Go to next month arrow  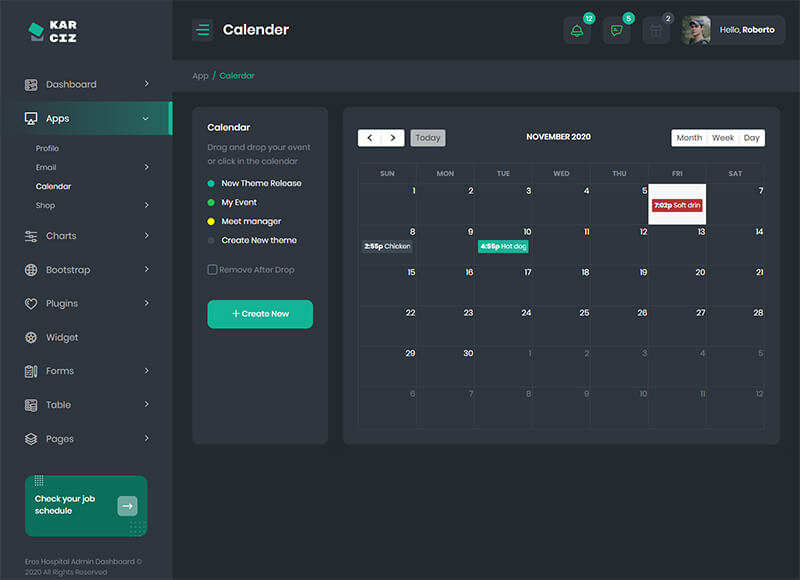tap(393, 138)
